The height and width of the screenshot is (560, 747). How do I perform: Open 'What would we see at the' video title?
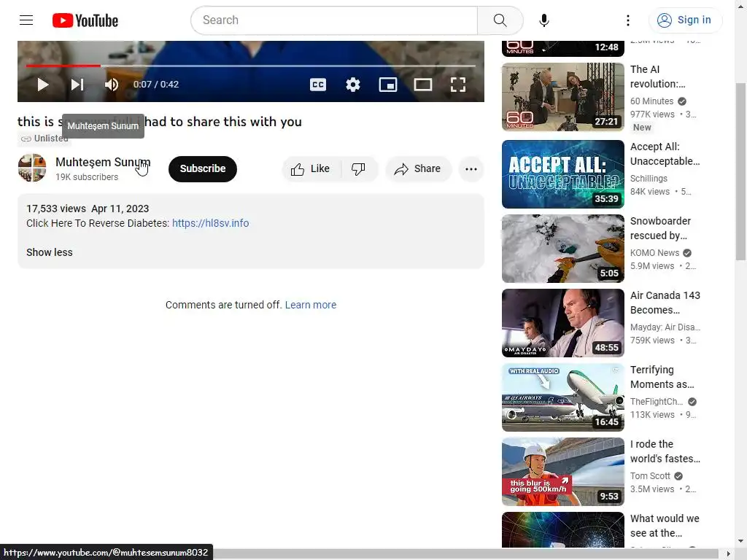tap(665, 526)
